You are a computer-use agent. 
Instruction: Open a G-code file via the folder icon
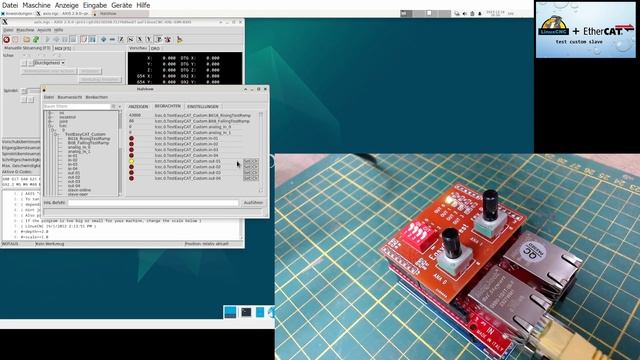point(27,40)
